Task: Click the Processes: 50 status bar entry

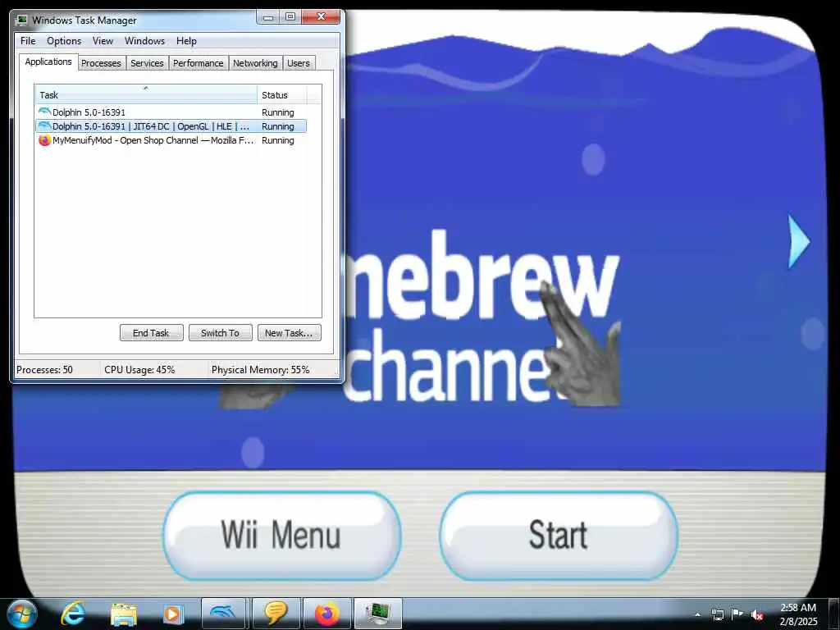Action: pyautogui.click(x=44, y=370)
